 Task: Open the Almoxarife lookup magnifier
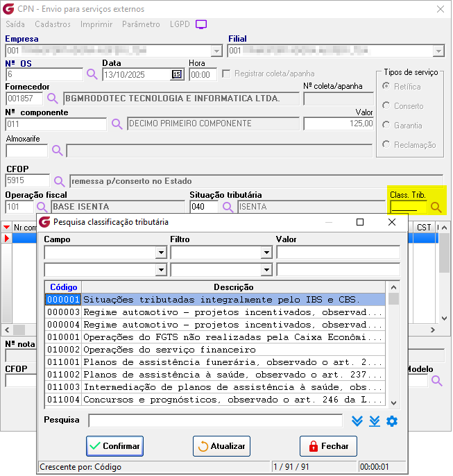58,151
